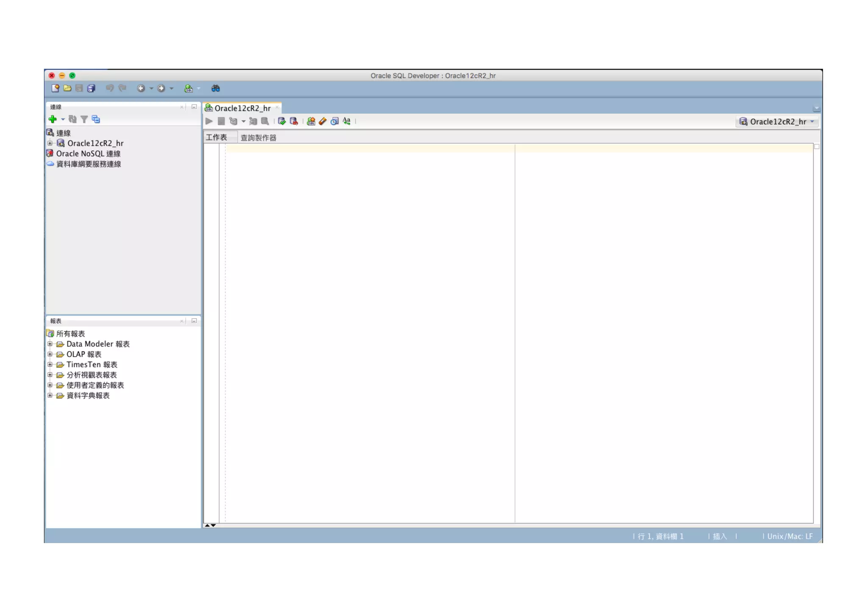Click the Back navigation arrow
The height and width of the screenshot is (613, 868).
(x=141, y=88)
